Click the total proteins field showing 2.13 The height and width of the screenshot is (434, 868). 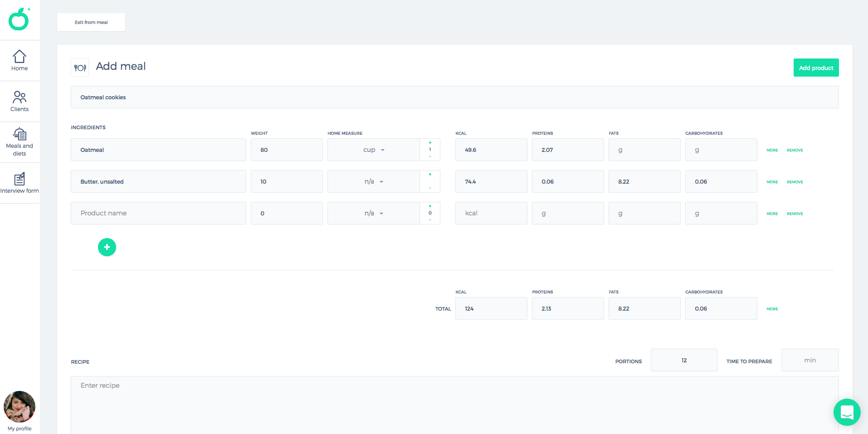(568, 308)
